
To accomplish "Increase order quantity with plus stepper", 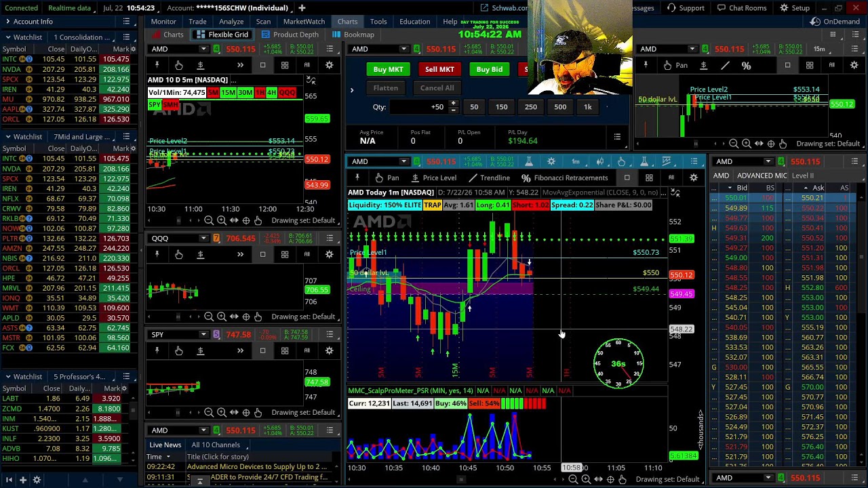I will (x=453, y=104).
